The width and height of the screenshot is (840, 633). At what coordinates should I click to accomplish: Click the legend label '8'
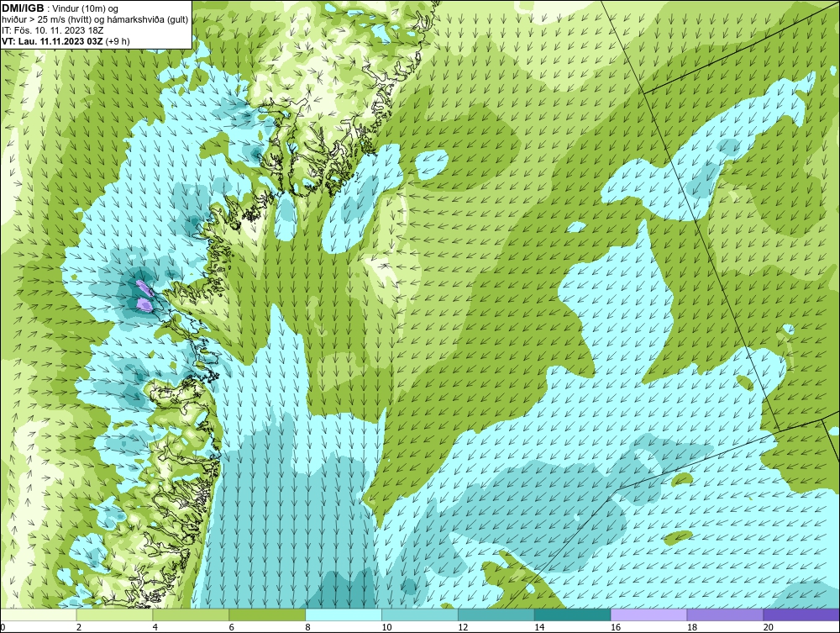[x=307, y=627]
